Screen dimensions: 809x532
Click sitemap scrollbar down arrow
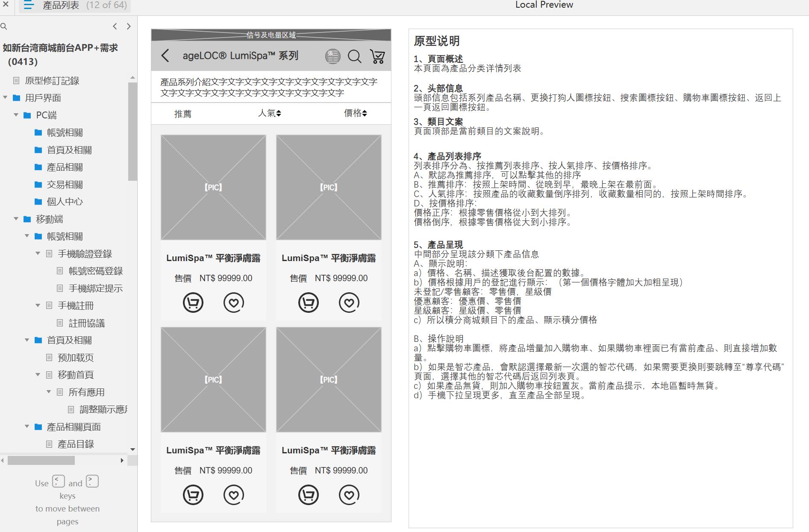[x=132, y=450]
